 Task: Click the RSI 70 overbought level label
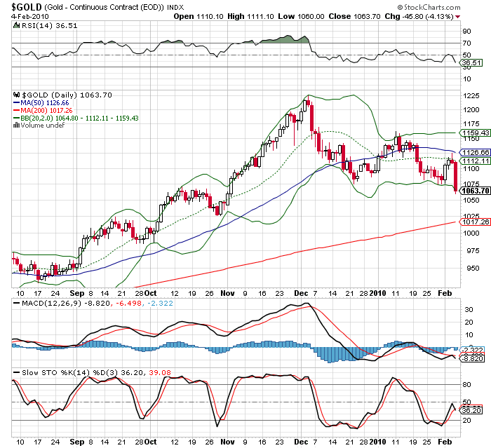466,43
